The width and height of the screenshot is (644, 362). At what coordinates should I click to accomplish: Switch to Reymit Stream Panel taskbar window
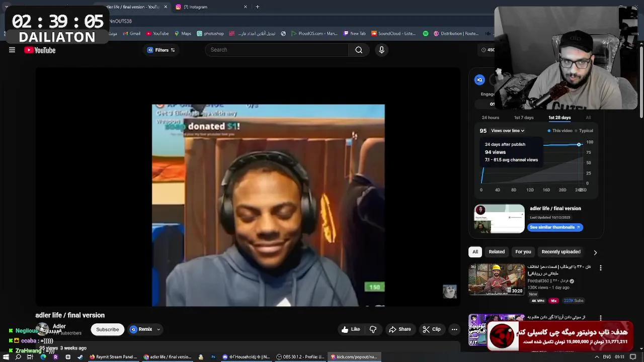113,357
